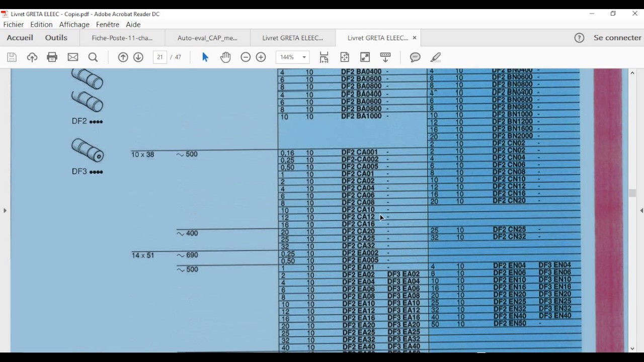The height and width of the screenshot is (362, 644).
Task: Zoom out with minus button
Action: (x=246, y=57)
